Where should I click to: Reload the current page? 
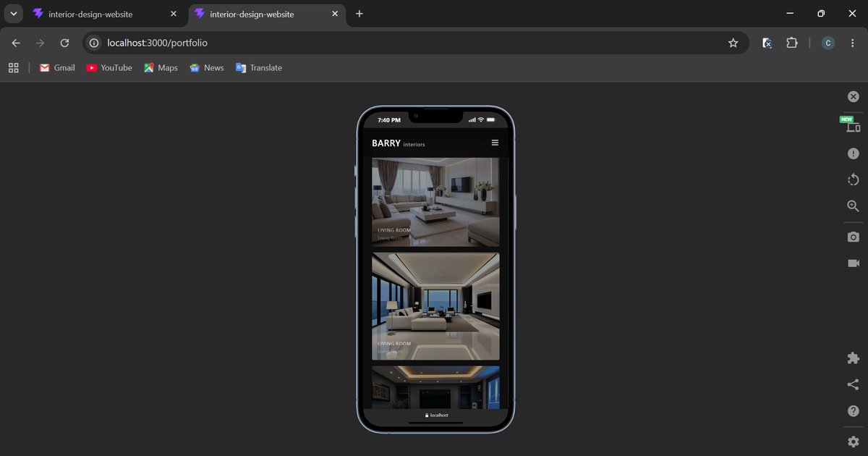[64, 43]
